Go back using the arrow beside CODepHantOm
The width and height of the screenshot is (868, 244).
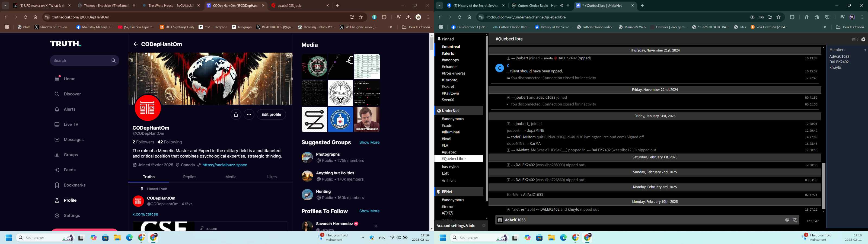tap(136, 44)
